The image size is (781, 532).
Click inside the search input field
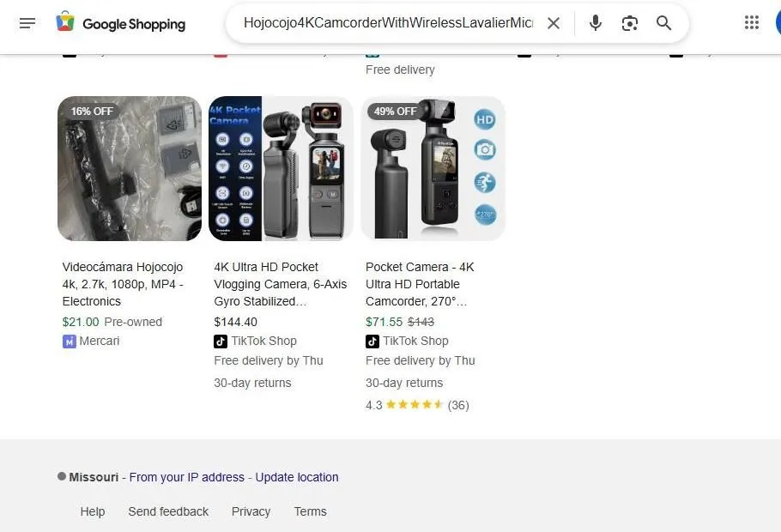[386, 23]
